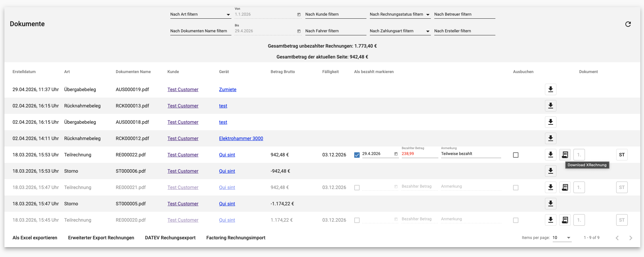Download AUS000018.pdf document
This screenshot has height=257, width=644.
(551, 122)
